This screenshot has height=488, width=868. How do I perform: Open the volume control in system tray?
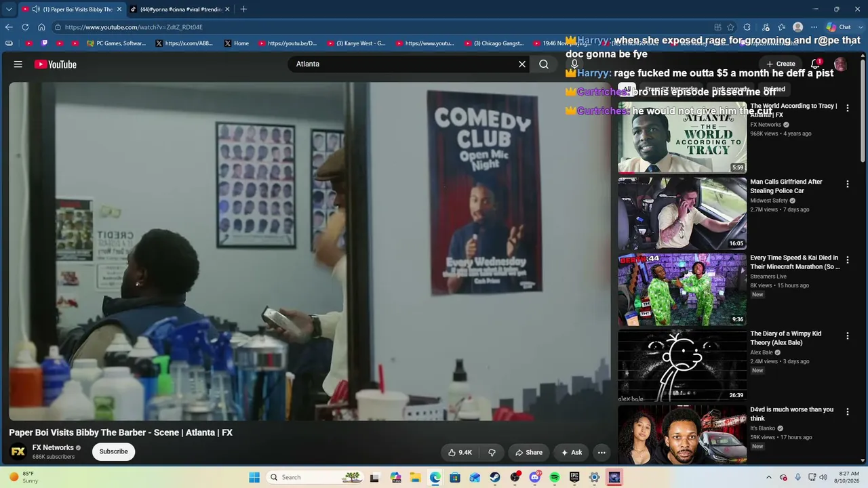pos(823,477)
